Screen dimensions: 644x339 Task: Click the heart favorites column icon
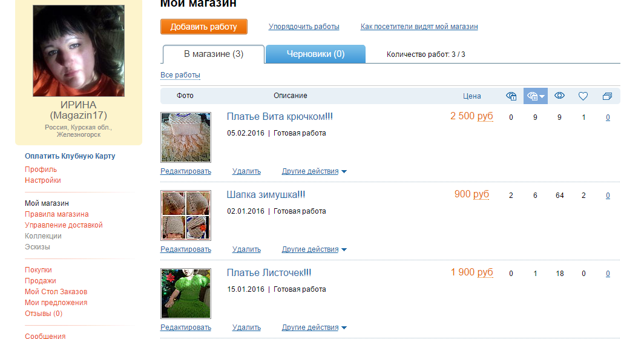tap(583, 96)
